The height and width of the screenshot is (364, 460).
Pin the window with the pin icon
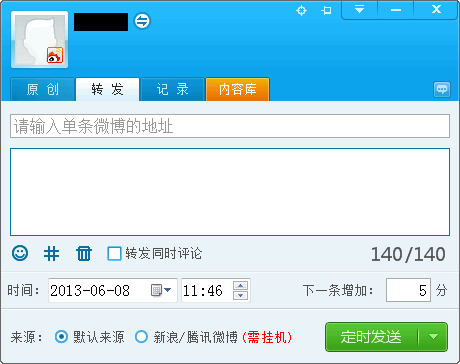[x=326, y=10]
